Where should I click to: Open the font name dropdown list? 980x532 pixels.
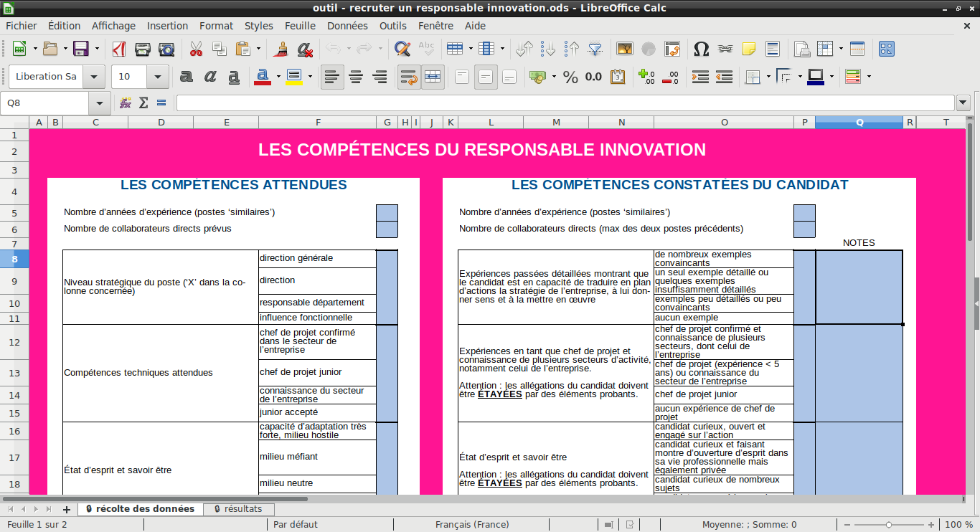coord(93,77)
